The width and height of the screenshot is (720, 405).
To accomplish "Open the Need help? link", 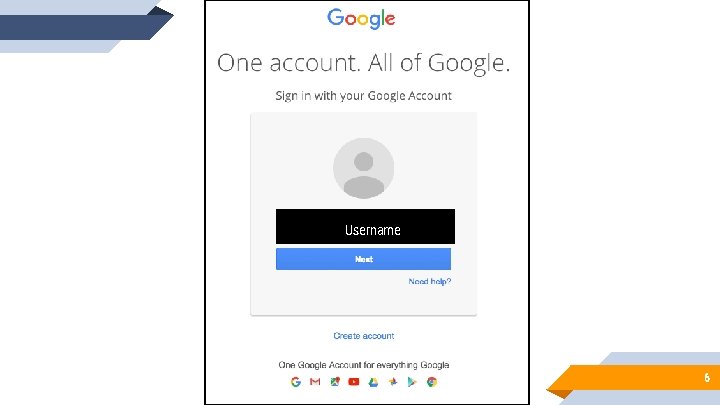I will 430,281.
